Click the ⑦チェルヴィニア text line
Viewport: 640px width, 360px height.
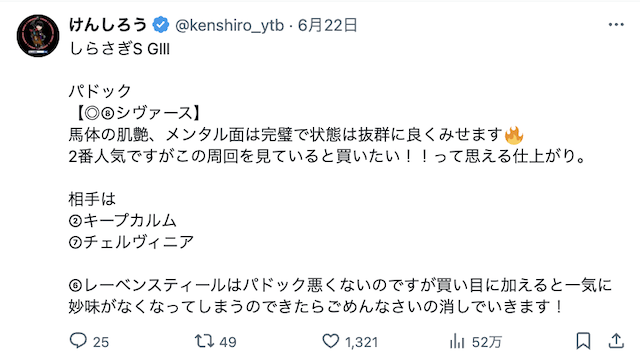pyautogui.click(x=131, y=242)
